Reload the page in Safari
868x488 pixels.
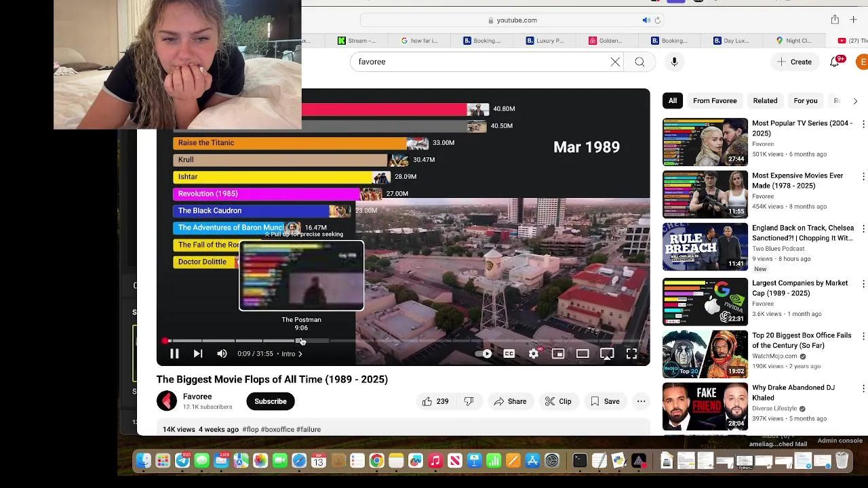point(657,20)
